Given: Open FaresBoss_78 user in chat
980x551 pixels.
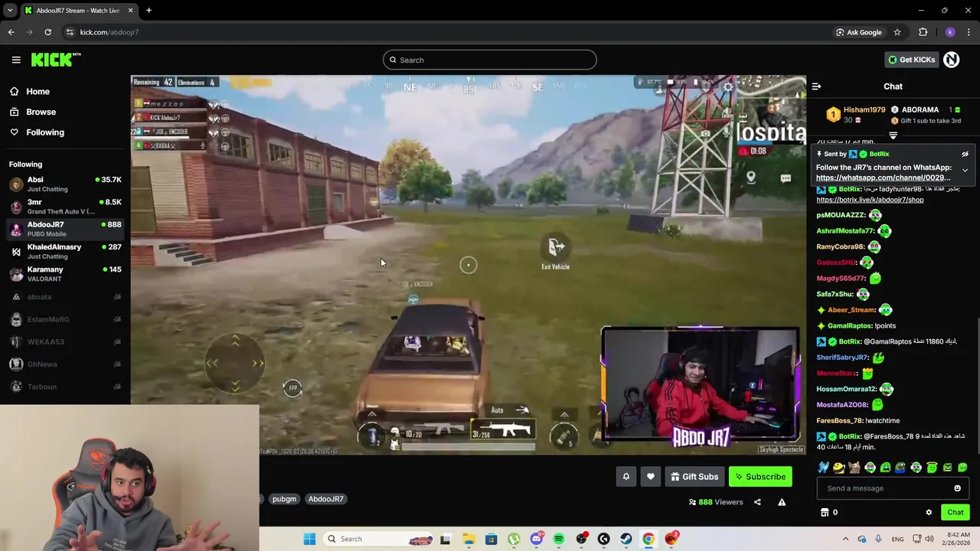Looking at the screenshot, I should coord(840,420).
